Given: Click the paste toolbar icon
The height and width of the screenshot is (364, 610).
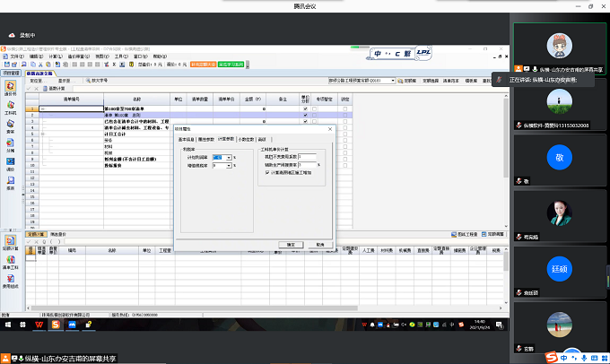Looking at the screenshot, I should click(48, 65).
